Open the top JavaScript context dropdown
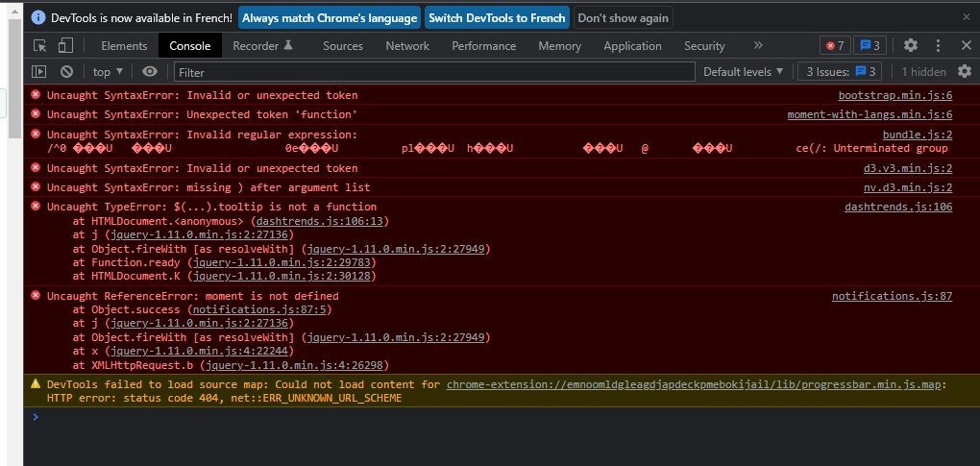Viewport: 980px width, 466px height. coord(108,72)
